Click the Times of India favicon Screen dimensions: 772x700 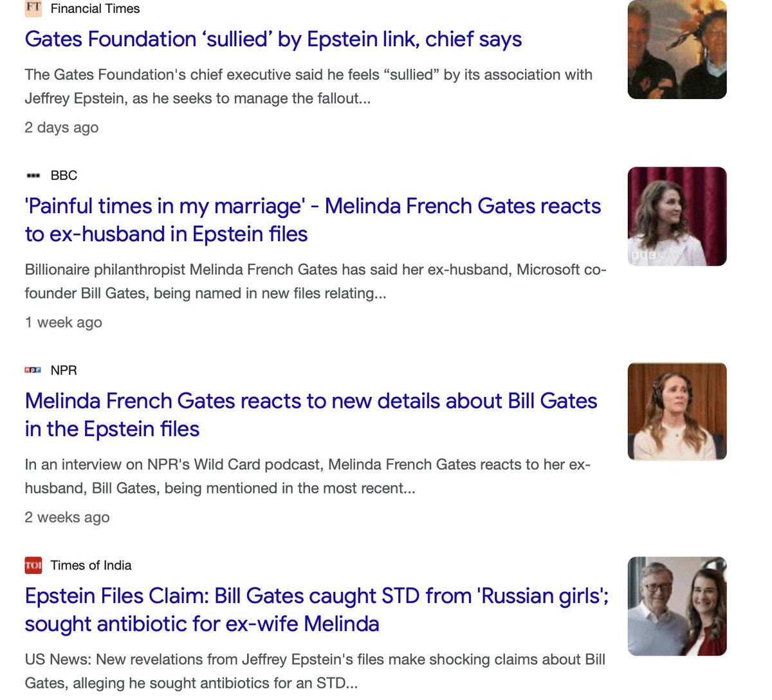(33, 565)
